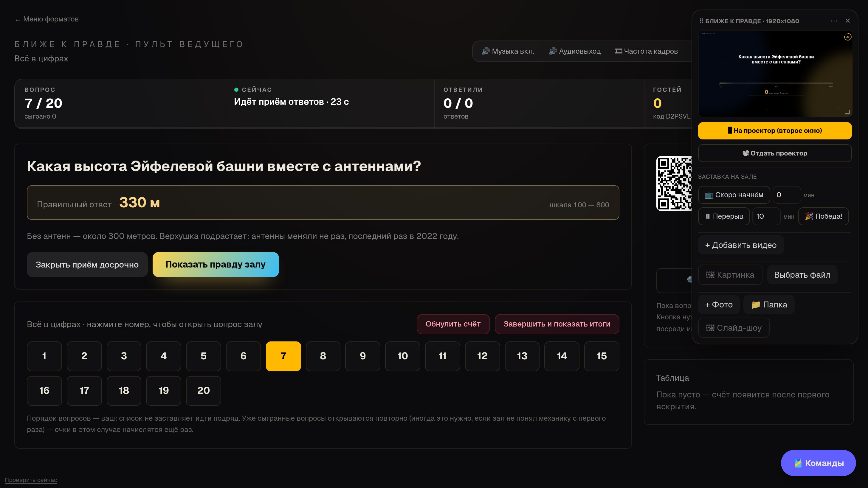The width and height of the screenshot is (868, 488).
Task: Click the Идёт приём ответов status
Action: [x=292, y=102]
